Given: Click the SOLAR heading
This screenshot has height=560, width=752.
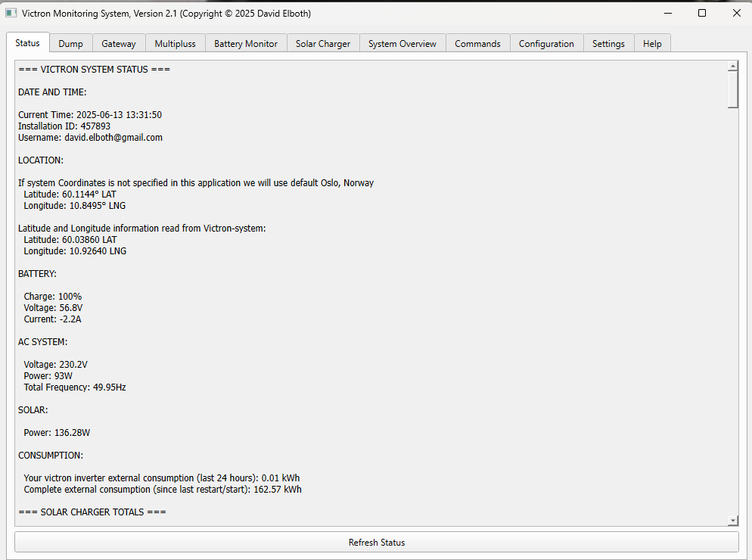Looking at the screenshot, I should [x=33, y=410].
